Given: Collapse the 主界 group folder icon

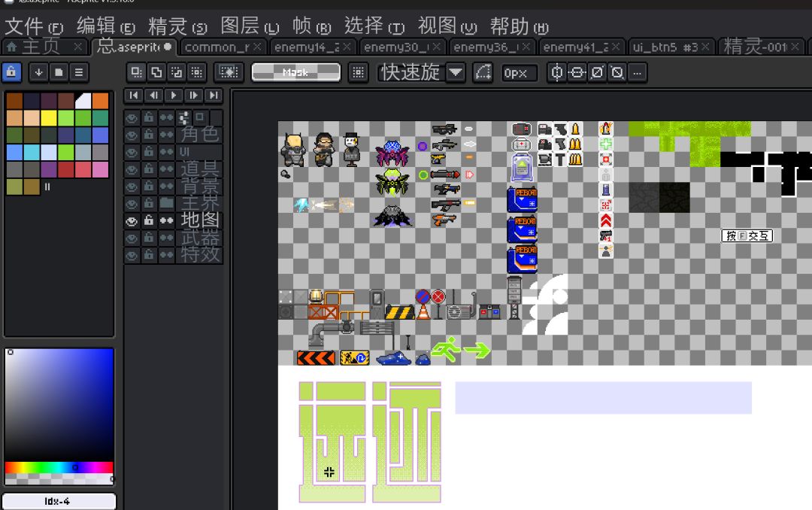Looking at the screenshot, I should pos(166,204).
